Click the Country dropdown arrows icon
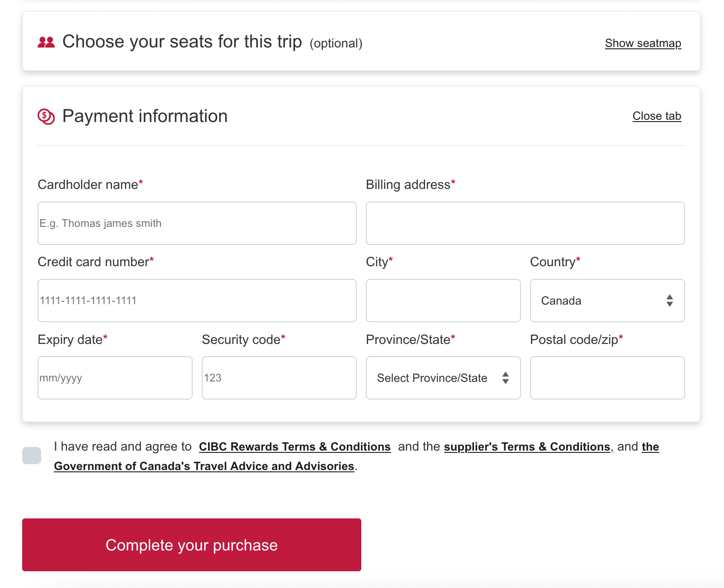 coord(670,301)
